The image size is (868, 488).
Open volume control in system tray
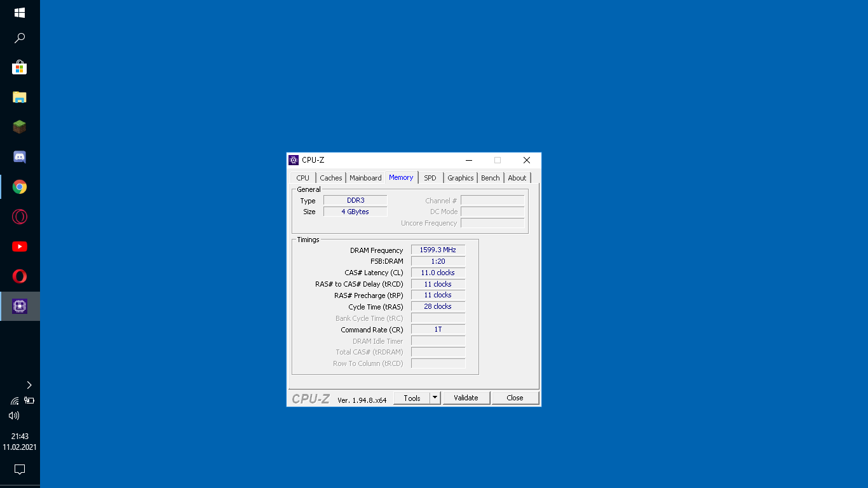click(14, 416)
